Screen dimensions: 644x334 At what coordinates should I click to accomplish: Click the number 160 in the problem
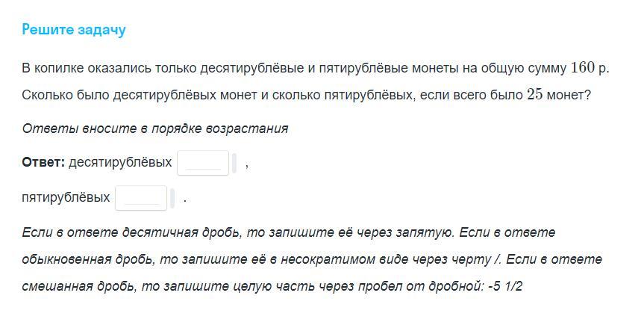pyautogui.click(x=582, y=67)
